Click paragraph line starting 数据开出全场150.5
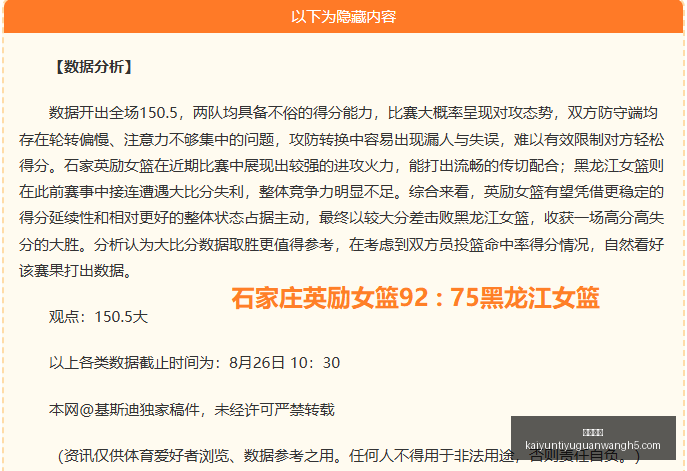This screenshot has height=471, width=687. (353, 113)
